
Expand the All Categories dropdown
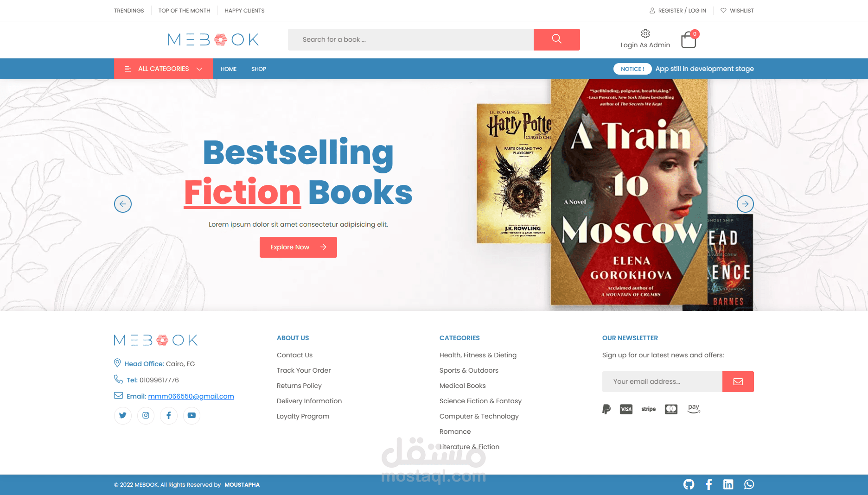click(x=164, y=69)
